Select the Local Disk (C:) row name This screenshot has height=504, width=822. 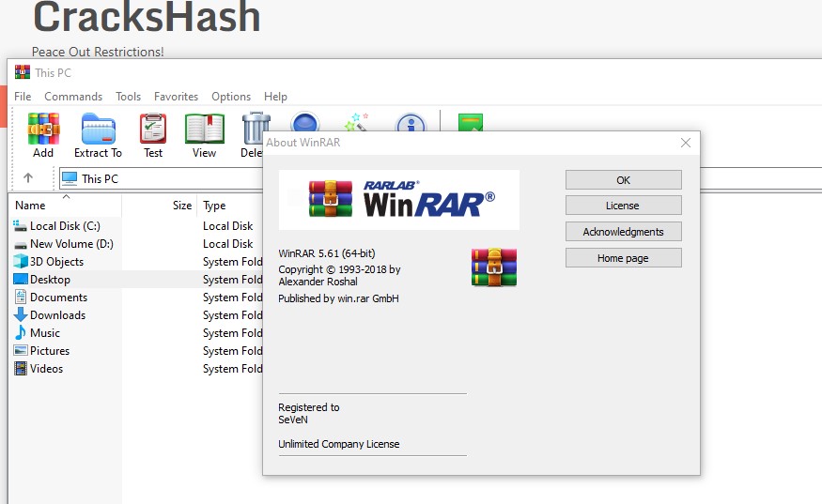pyautogui.click(x=65, y=226)
